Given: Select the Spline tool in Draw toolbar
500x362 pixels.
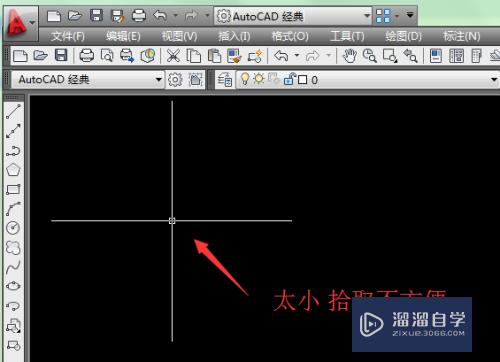Looking at the screenshot, I should pyautogui.click(x=13, y=267).
